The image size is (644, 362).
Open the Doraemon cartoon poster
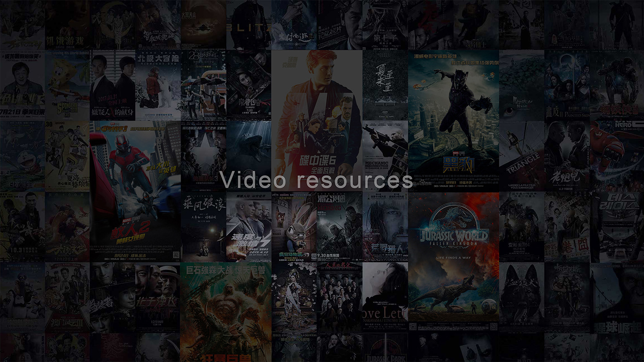pos(22,156)
